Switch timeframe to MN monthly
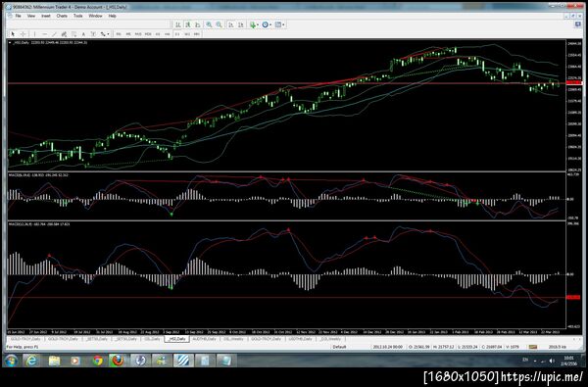 [197, 34]
